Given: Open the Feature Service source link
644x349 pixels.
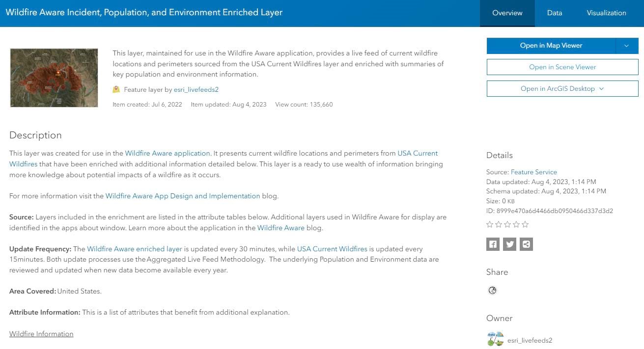Looking at the screenshot, I should point(534,172).
